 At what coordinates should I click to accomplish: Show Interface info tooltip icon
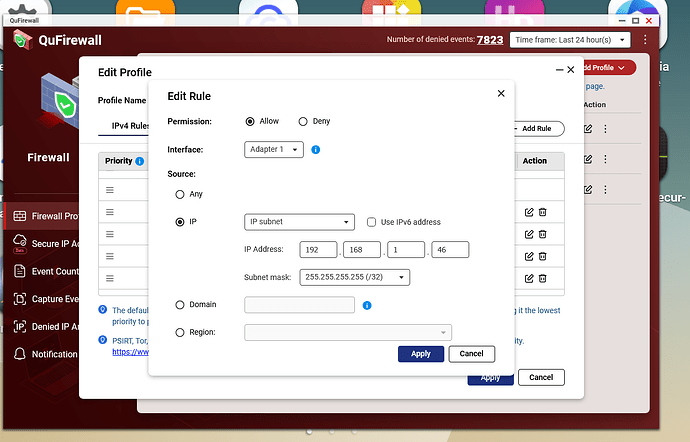[x=316, y=150]
